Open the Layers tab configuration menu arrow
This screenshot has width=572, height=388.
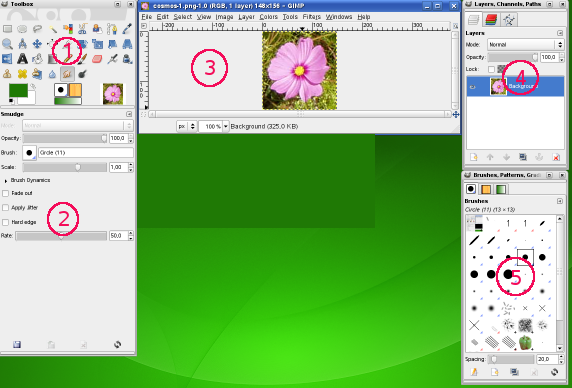[560, 33]
